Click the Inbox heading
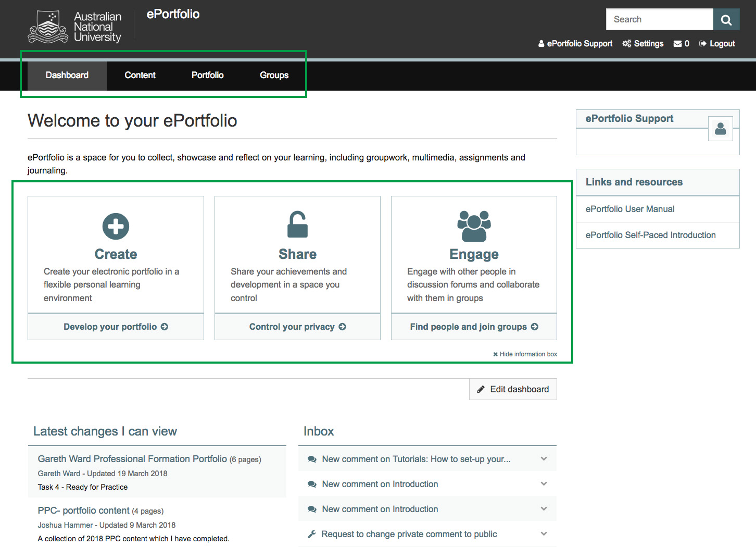The width and height of the screenshot is (756, 547). pyautogui.click(x=319, y=431)
